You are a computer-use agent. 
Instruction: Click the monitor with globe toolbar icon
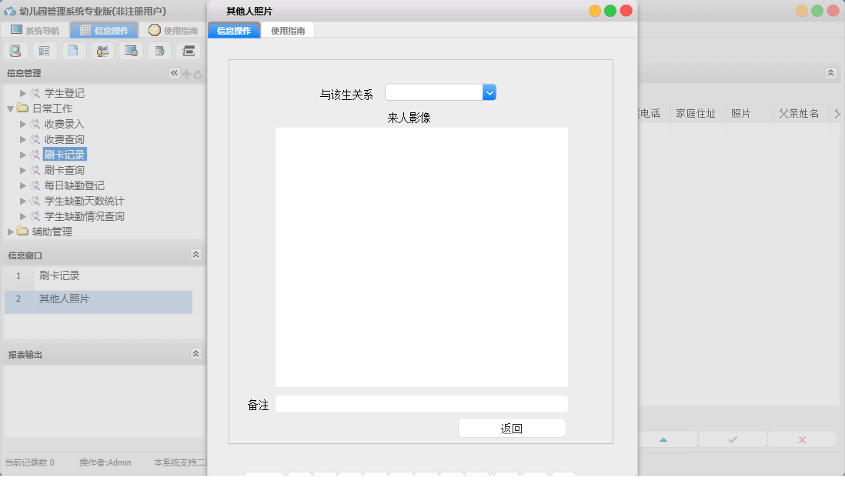[x=130, y=50]
